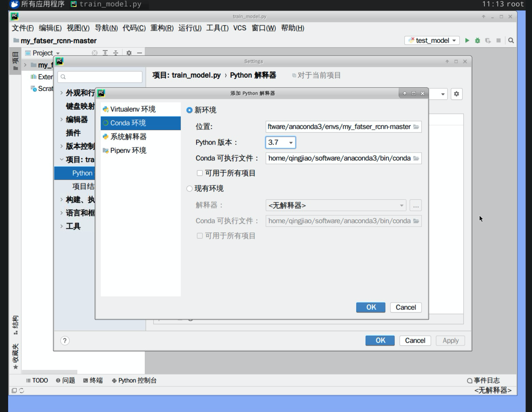This screenshot has height=412, width=532.
Task: Open the 运行(R) menu
Action: (x=190, y=28)
